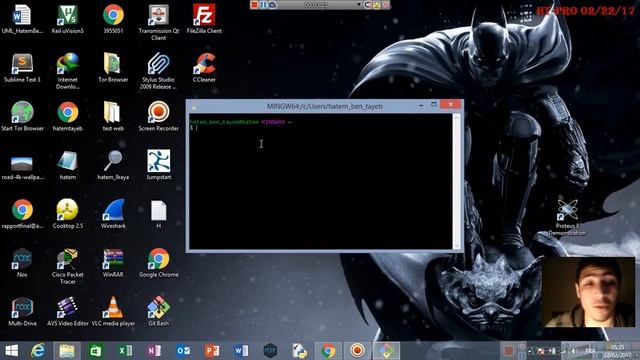Open Sublime Text 3 shortcut
This screenshot has width=640, height=360.
(22, 68)
